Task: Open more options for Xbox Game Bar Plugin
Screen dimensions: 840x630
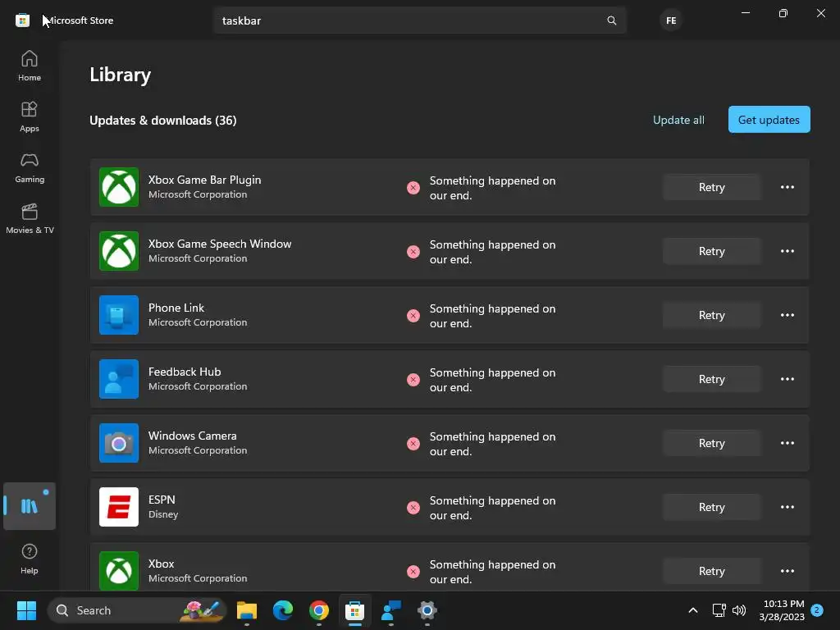Action: [x=787, y=187]
